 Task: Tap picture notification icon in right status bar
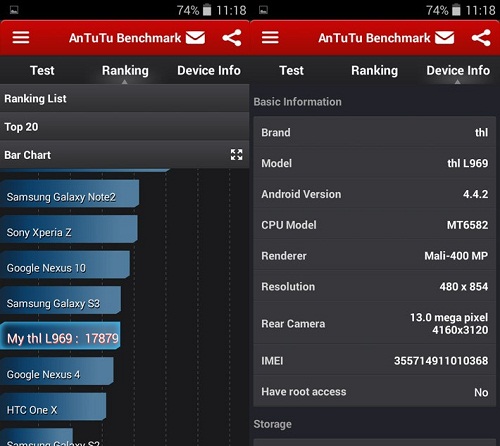coord(263,10)
